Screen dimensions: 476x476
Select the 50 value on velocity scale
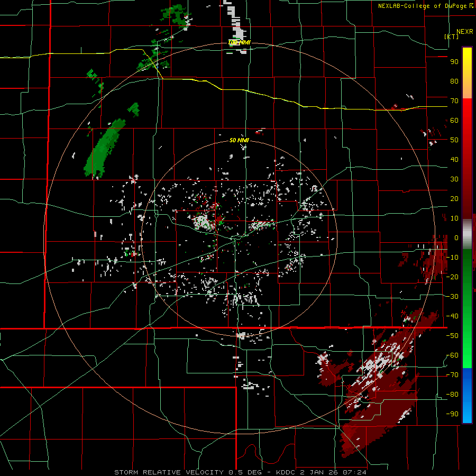point(454,140)
